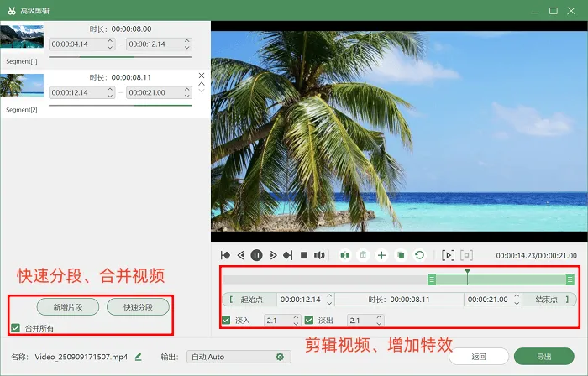Decrease the 淡入 fade-in duration

pos(296,324)
